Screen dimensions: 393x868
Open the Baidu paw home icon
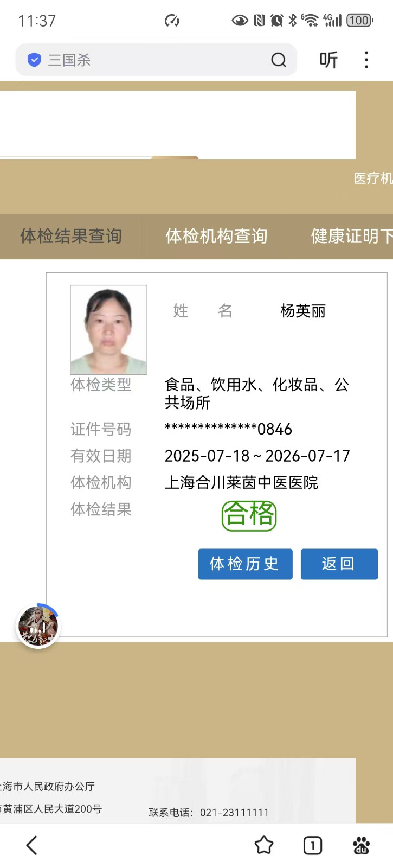(361, 845)
